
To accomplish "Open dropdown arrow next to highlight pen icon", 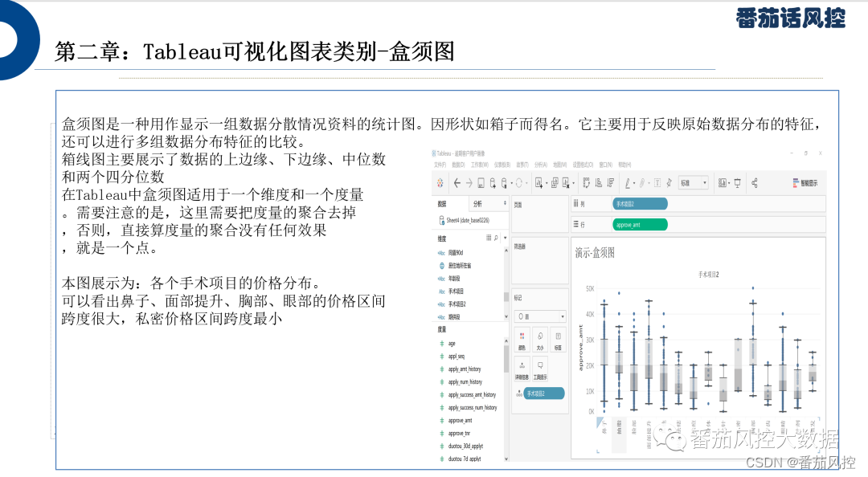I will point(634,183).
